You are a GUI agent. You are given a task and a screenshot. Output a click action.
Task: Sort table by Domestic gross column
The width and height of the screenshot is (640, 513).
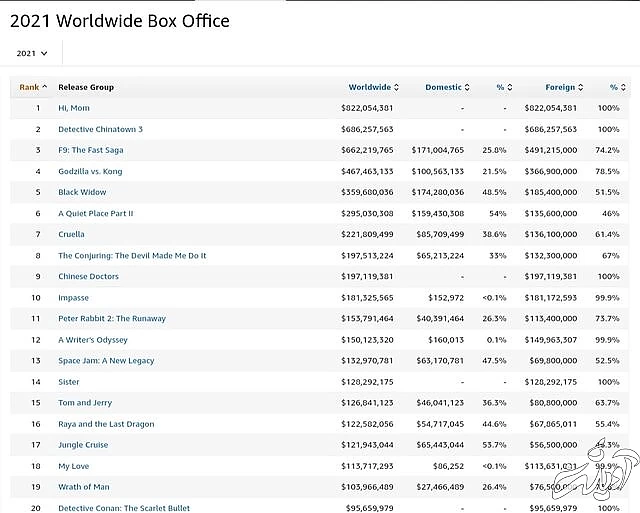[x=447, y=87]
